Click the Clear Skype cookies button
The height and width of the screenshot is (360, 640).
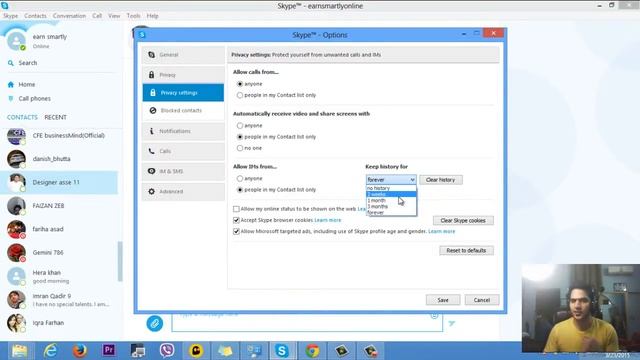point(463,220)
